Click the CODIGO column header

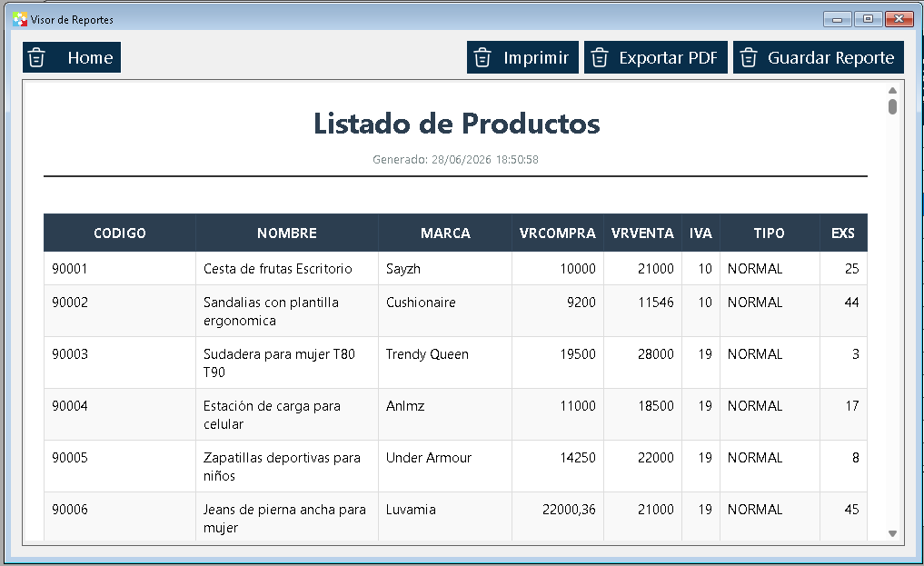coord(120,233)
